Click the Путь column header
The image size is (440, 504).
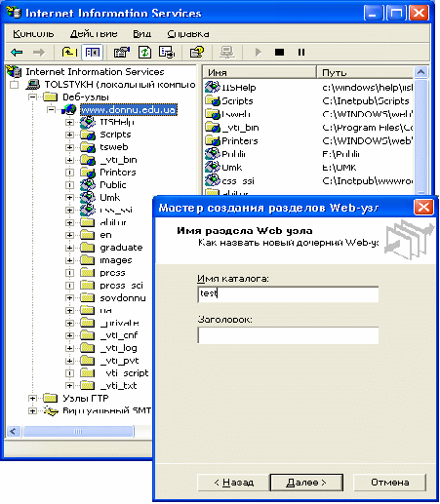coord(365,72)
